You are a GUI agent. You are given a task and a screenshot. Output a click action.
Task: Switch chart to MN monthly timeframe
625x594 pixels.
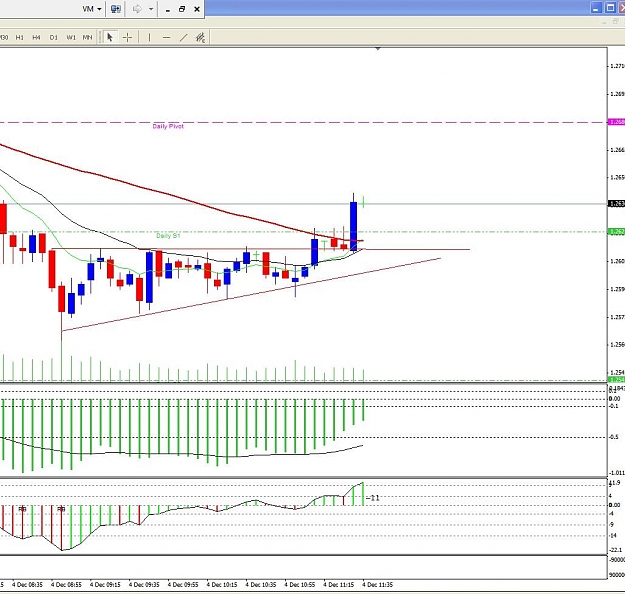[x=87, y=37]
